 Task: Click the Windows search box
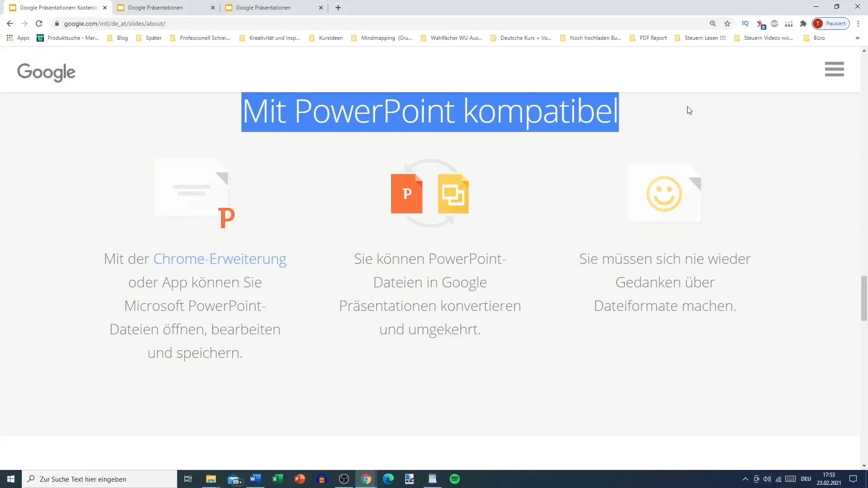tap(99, 479)
